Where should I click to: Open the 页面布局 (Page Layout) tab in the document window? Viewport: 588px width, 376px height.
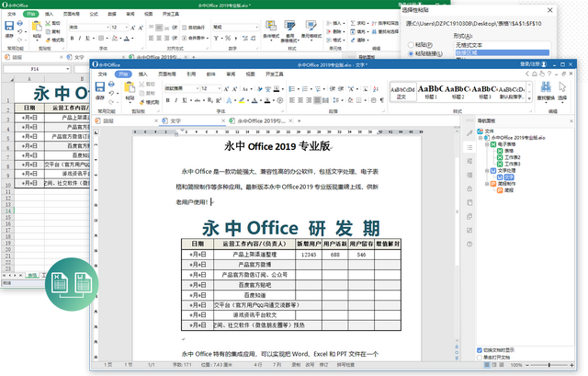(x=167, y=74)
